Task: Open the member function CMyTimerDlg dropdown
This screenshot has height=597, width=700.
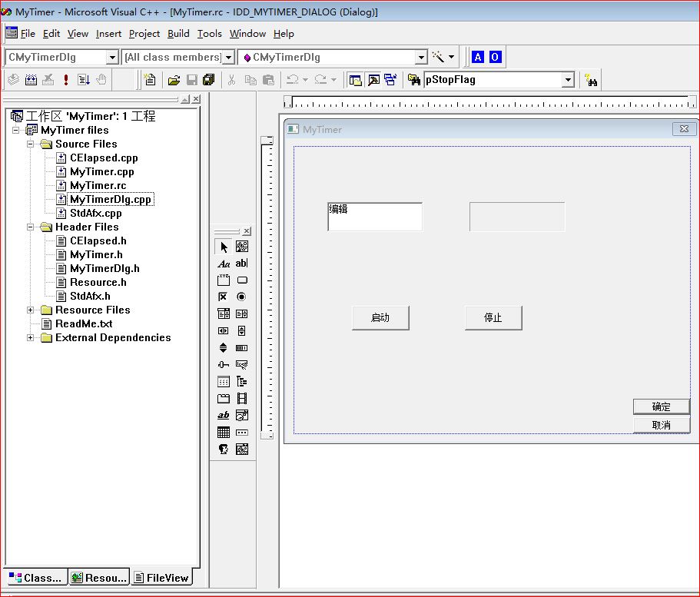Action: click(x=421, y=57)
